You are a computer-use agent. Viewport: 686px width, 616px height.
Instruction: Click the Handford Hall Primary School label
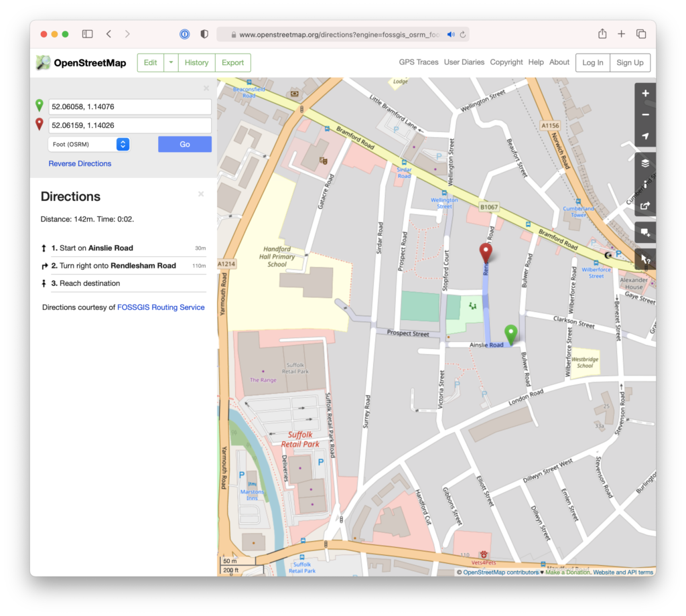coord(277,256)
